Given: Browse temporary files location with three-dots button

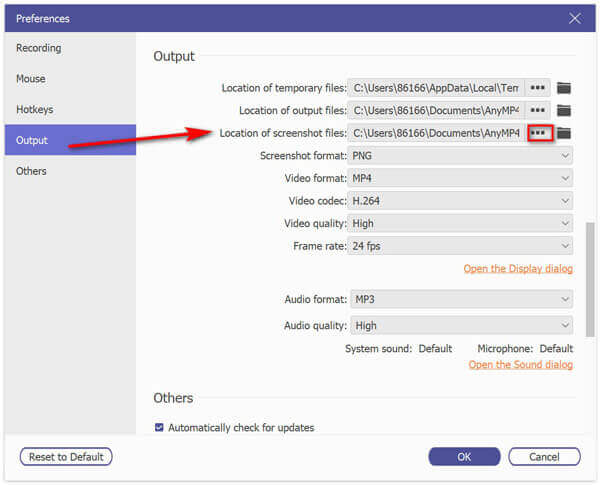Looking at the screenshot, I should [x=539, y=88].
